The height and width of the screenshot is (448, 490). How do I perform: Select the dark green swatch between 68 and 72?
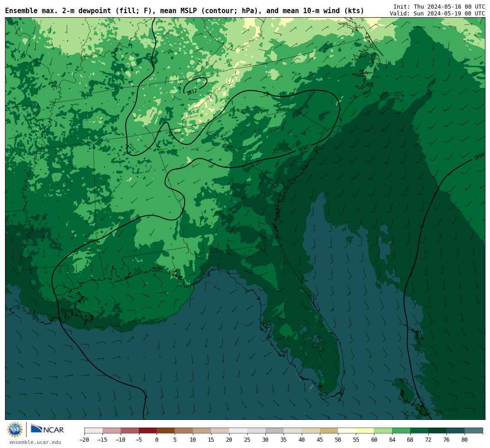click(x=419, y=430)
